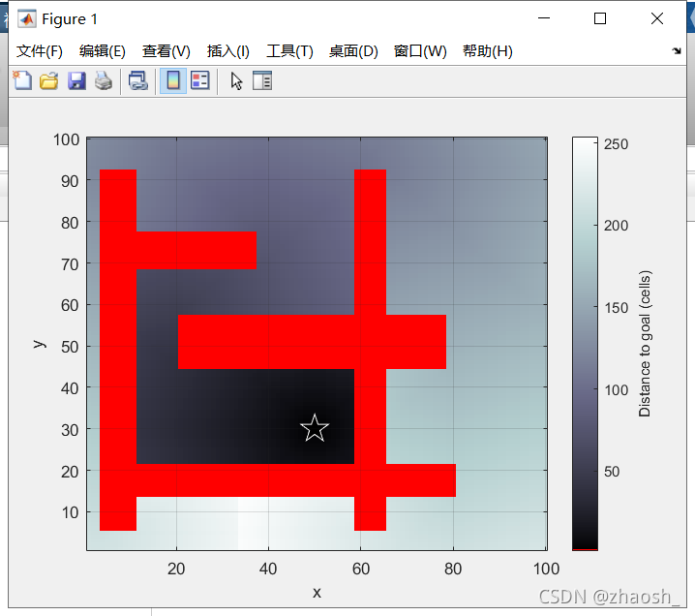Image resolution: width=695 pixels, height=616 pixels.
Task: Click the star goal marker on plot
Action: coord(315,428)
